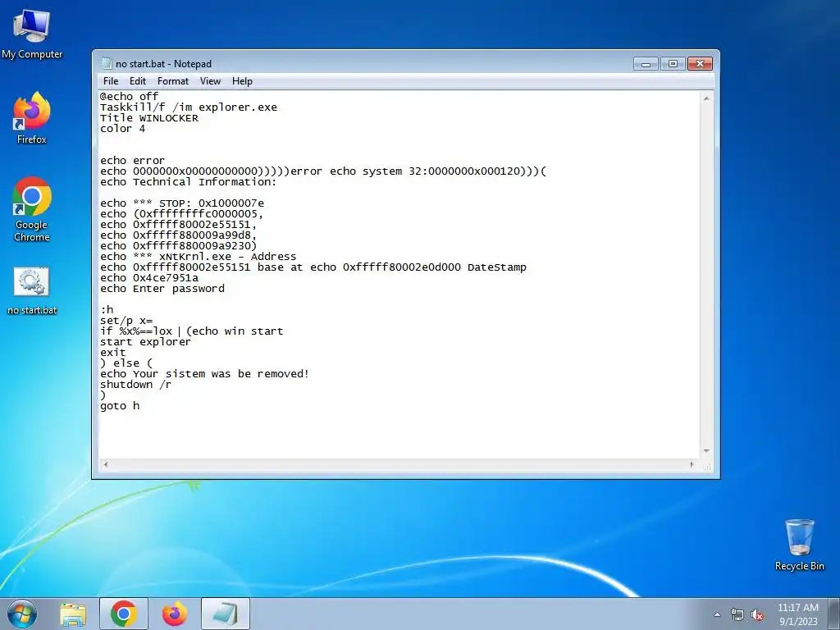Screen dimensions: 840x630
Task: Click the line ending with 'DateStamp'
Action: coord(313,267)
